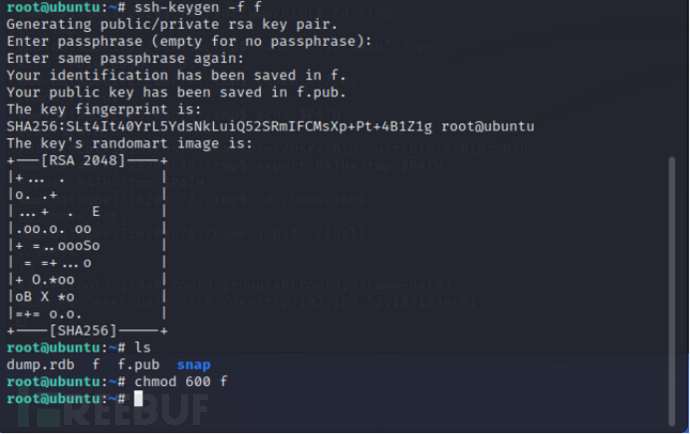Image resolution: width=690 pixels, height=434 pixels.
Task: Click "f.pub" in the ls output
Action: tap(138, 365)
